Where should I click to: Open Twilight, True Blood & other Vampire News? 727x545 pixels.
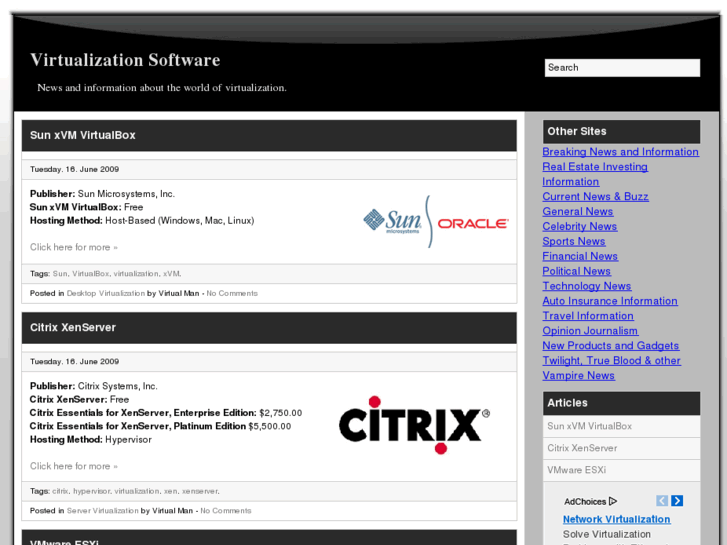coord(612,368)
